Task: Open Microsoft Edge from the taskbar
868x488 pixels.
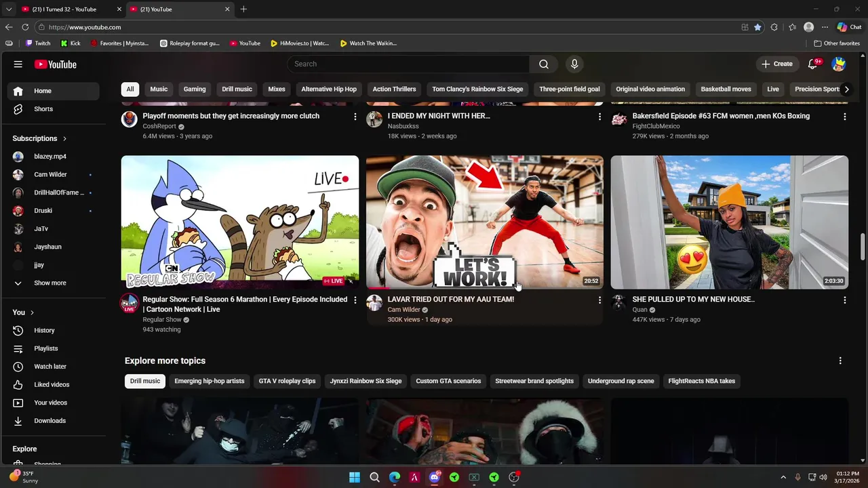Action: (x=395, y=477)
